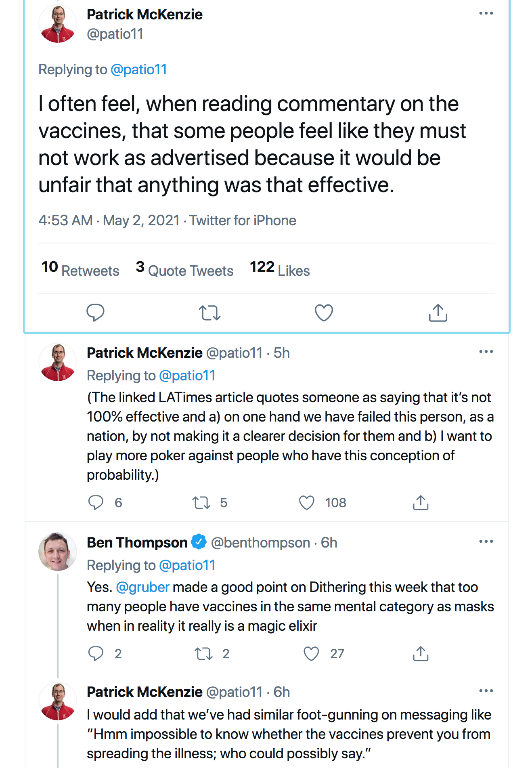Like the LATimes article reply tweet
The height and width of the screenshot is (768, 532).
307,502
